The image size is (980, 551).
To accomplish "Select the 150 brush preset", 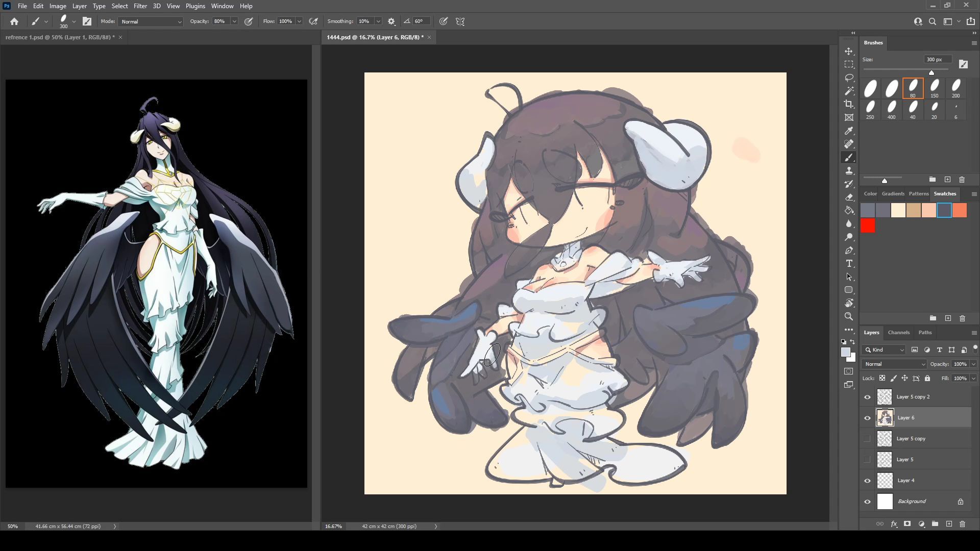I will (x=934, y=88).
